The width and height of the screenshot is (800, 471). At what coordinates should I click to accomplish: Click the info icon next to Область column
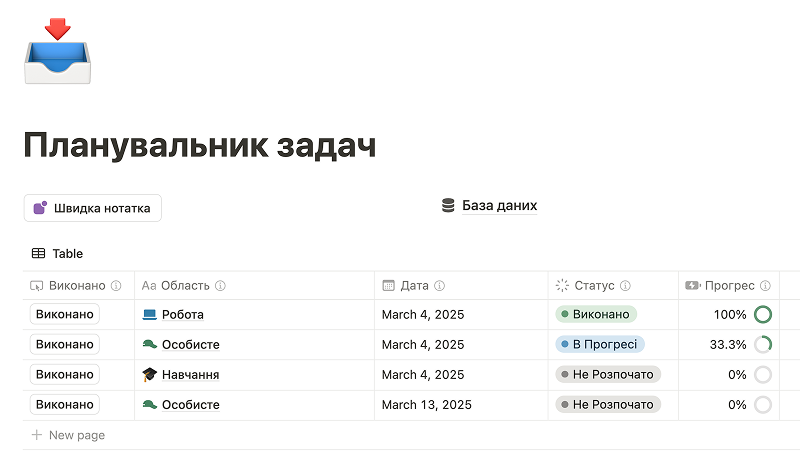click(220, 285)
